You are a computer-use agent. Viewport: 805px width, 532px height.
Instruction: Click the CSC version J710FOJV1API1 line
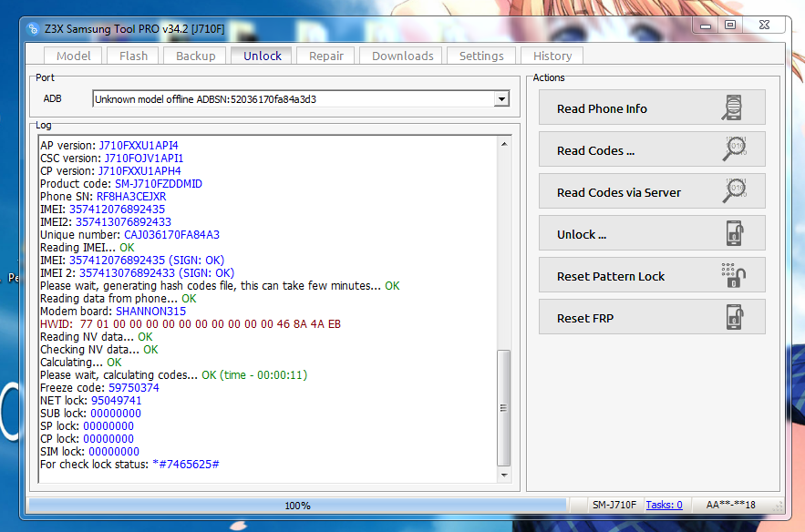click(112, 159)
